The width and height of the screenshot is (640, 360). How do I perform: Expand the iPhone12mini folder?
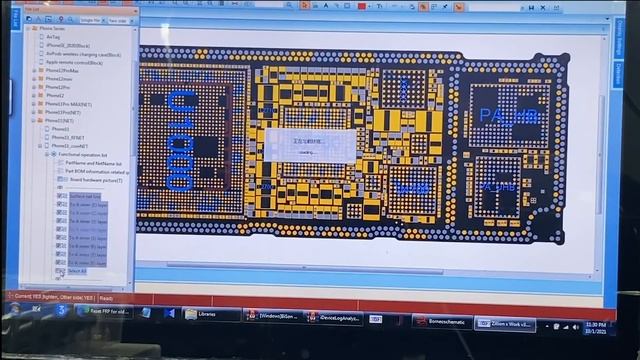point(34,79)
